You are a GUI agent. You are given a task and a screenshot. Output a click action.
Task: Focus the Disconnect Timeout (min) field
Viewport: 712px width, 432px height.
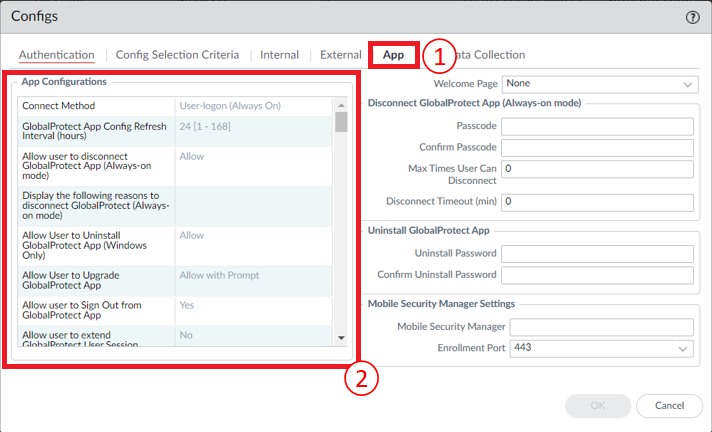point(597,202)
